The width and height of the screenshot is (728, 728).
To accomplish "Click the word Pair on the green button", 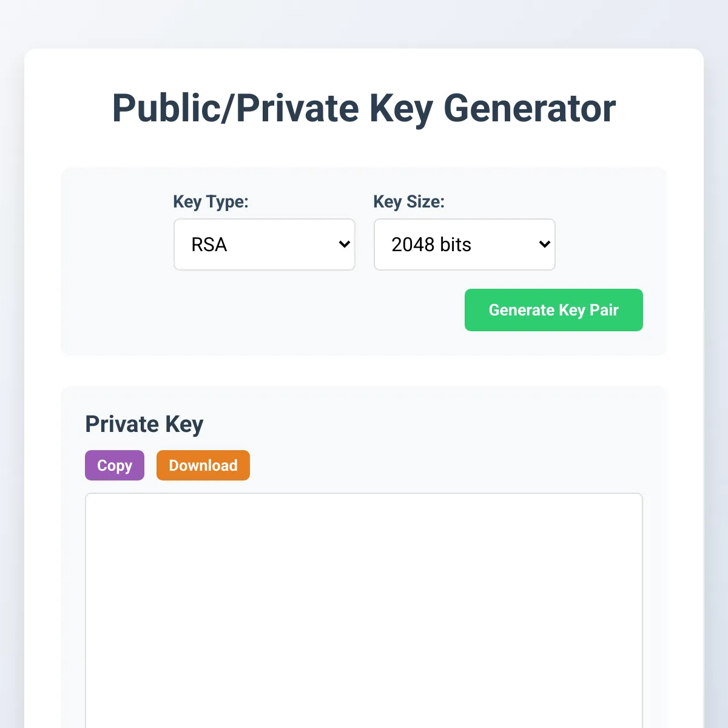I will [604, 310].
